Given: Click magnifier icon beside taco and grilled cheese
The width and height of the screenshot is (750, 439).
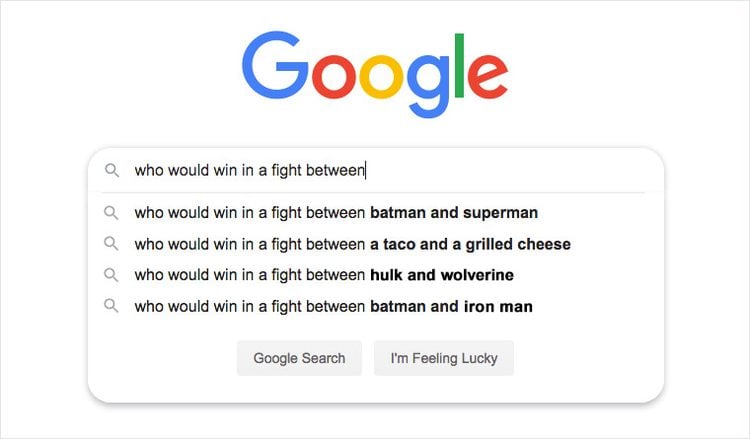Looking at the screenshot, I should (112, 243).
